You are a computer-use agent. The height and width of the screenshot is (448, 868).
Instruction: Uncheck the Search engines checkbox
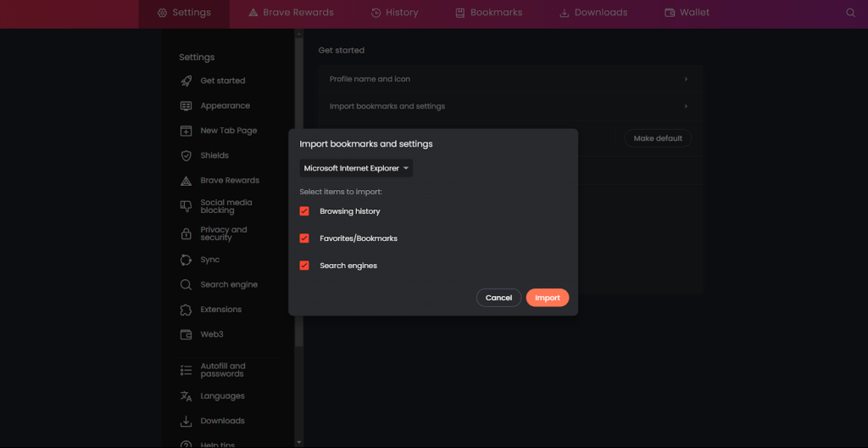pos(304,266)
